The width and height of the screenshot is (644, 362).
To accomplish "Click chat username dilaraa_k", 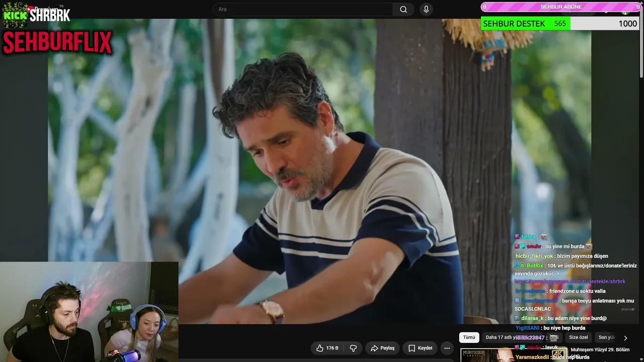I will pos(532,318).
